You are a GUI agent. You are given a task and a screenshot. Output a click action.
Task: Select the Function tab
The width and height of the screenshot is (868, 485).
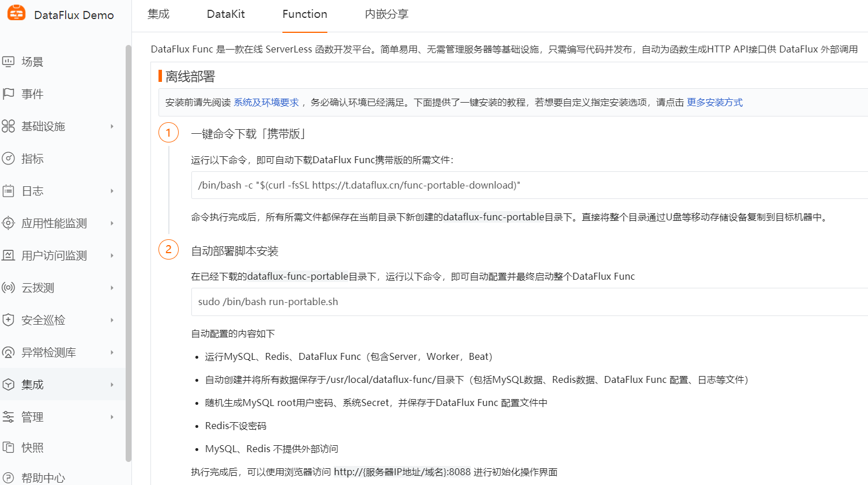point(305,14)
